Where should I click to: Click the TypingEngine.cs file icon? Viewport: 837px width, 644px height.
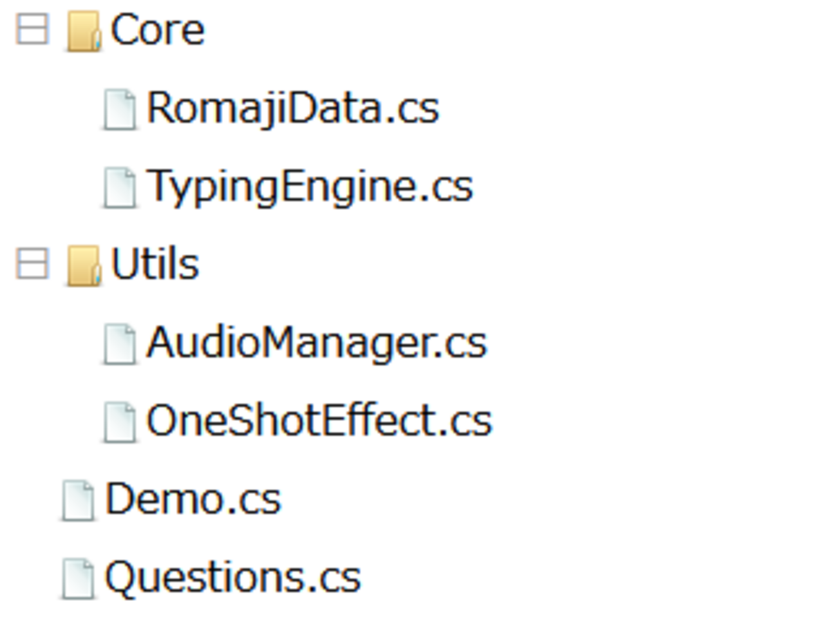120,188
